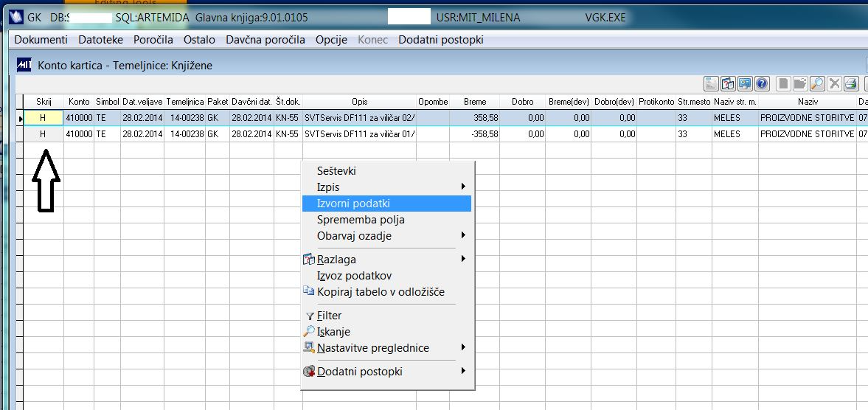Expand the Izpis submenu arrow

pyautogui.click(x=463, y=187)
